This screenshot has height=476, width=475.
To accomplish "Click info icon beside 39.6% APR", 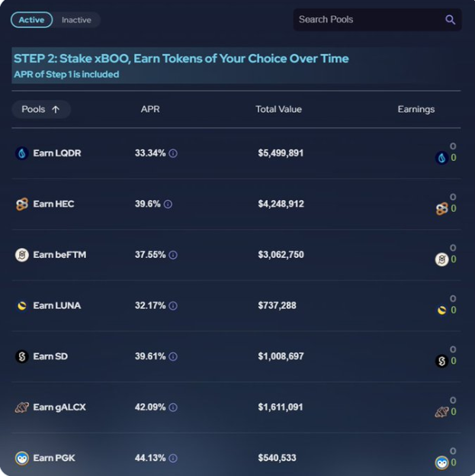I will pos(168,204).
